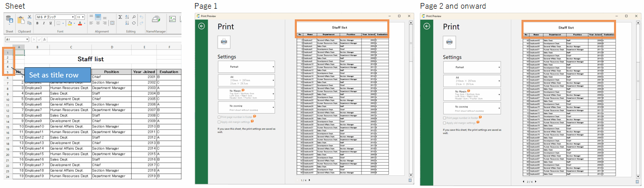Click the insert image icon in ribbon
This screenshot has height=188, width=644.
click(x=172, y=19)
